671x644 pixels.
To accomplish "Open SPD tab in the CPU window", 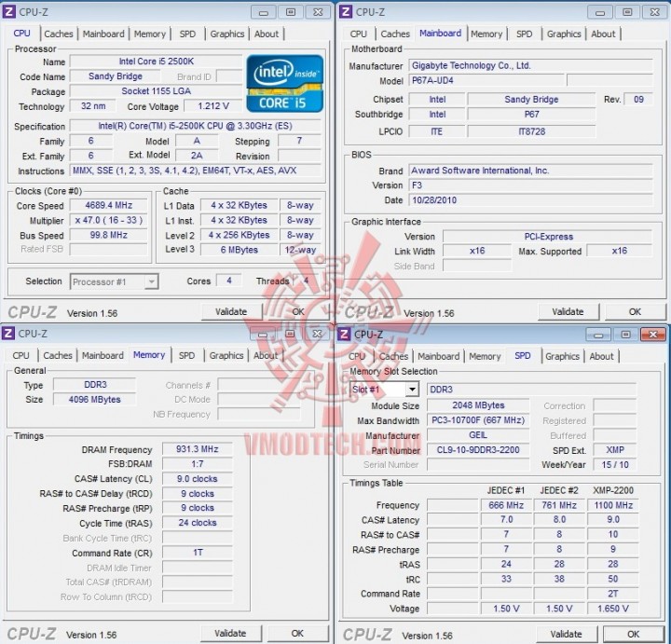I will [187, 34].
